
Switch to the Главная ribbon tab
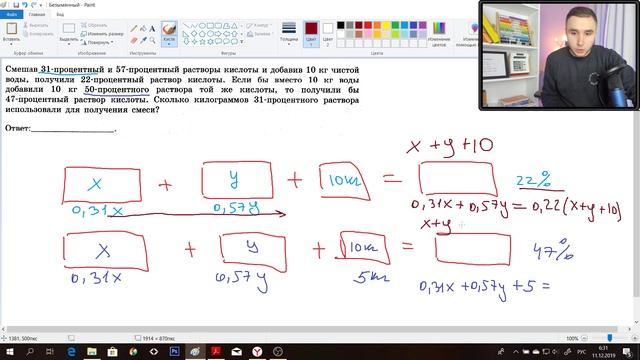click(x=37, y=14)
